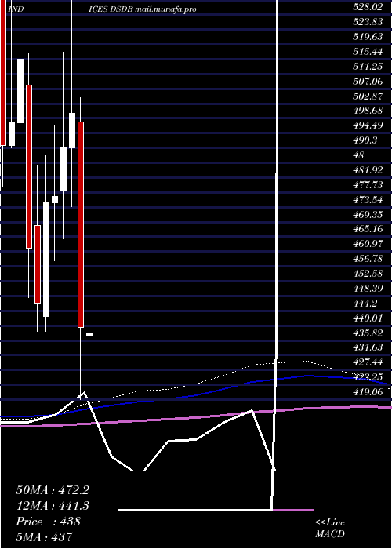The width and height of the screenshot is (392, 549).
Task: Select the last small candlestick near 435.82
Action: (x=89, y=334)
